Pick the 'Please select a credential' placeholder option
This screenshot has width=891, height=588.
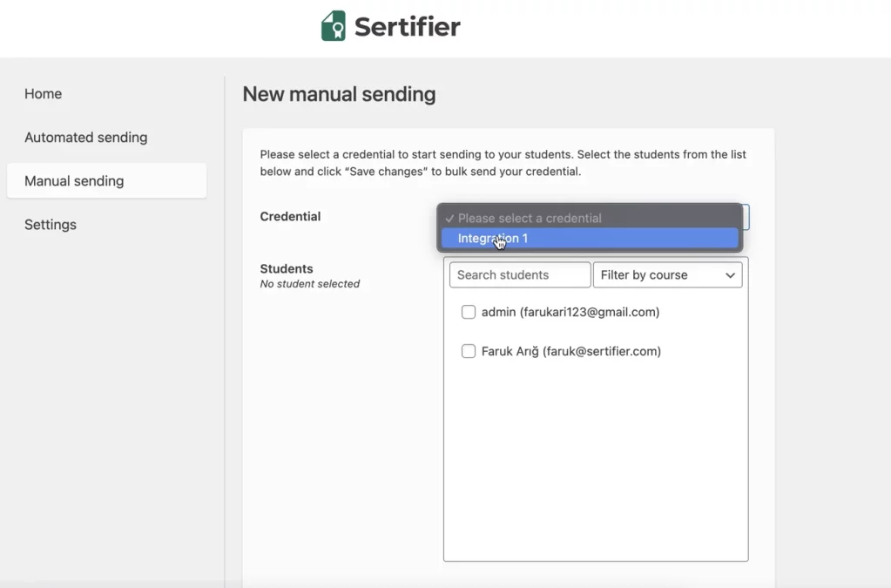[x=530, y=219]
